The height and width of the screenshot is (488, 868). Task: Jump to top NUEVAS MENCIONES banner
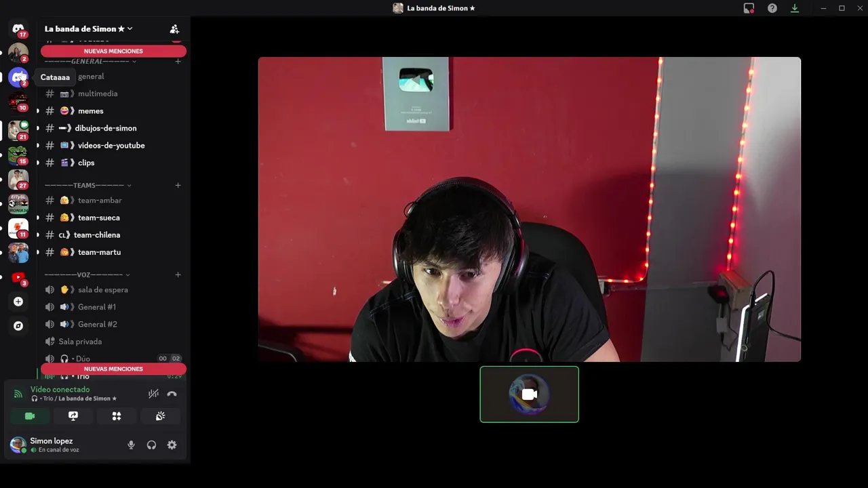[x=113, y=51]
